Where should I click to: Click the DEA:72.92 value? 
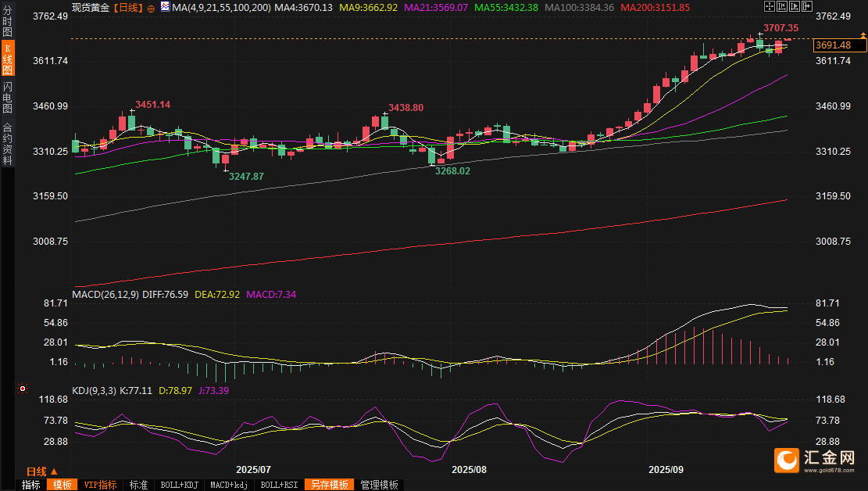[217, 294]
